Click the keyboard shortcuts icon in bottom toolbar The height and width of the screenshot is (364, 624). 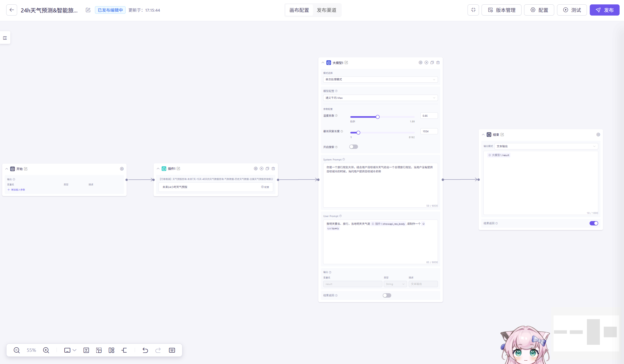(172, 350)
